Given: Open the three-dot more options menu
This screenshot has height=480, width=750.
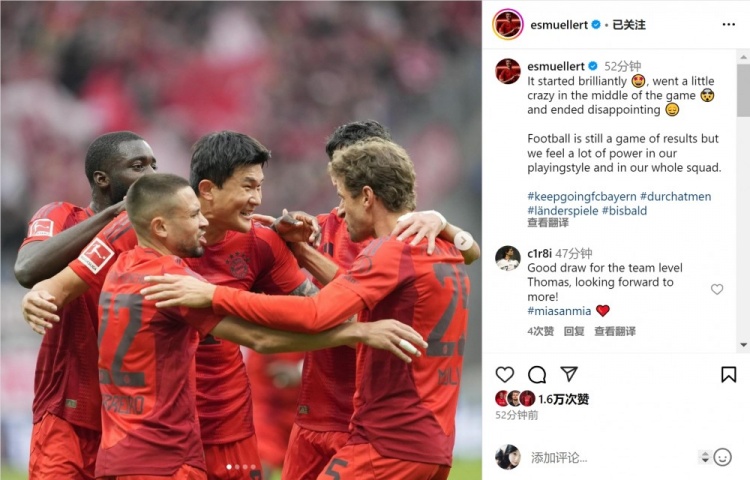Looking at the screenshot, I should pyautogui.click(x=728, y=24).
